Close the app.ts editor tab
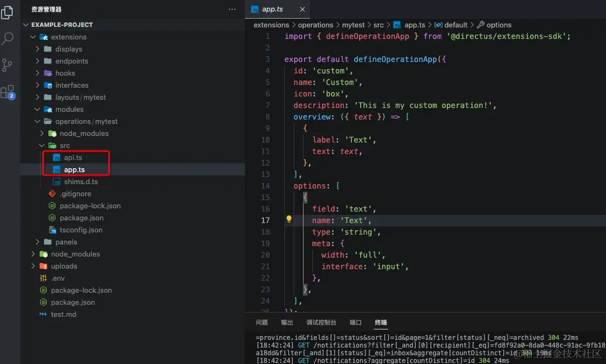The image size is (606, 364). [x=302, y=9]
